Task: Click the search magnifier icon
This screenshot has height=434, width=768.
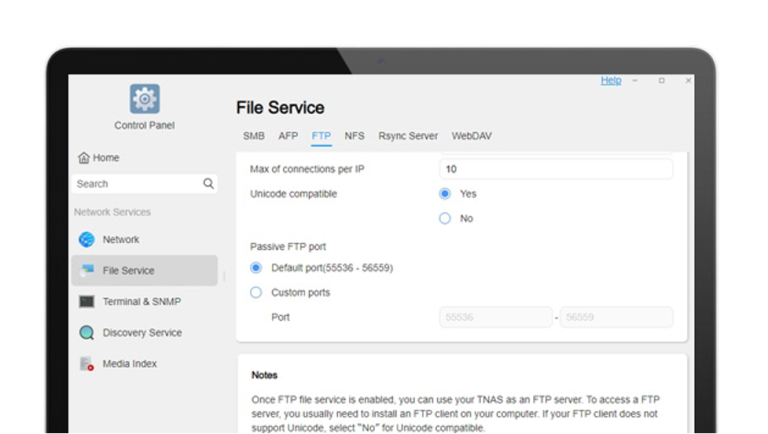Action: [x=208, y=184]
